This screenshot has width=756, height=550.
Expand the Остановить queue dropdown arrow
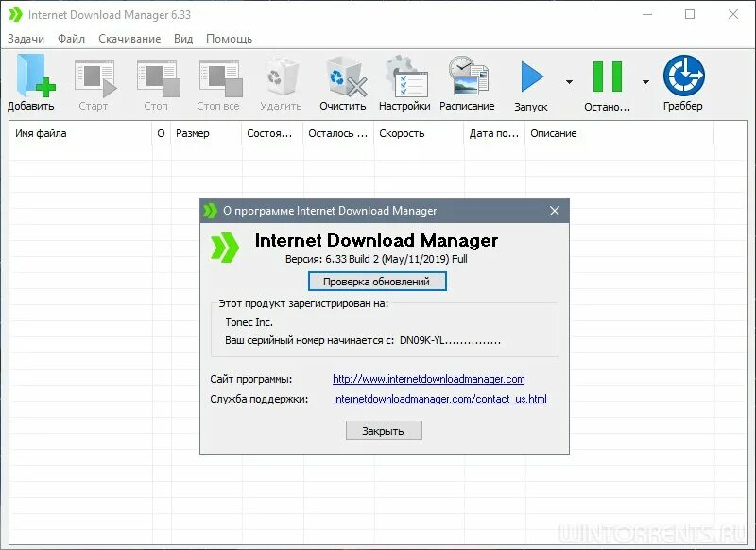(x=645, y=82)
